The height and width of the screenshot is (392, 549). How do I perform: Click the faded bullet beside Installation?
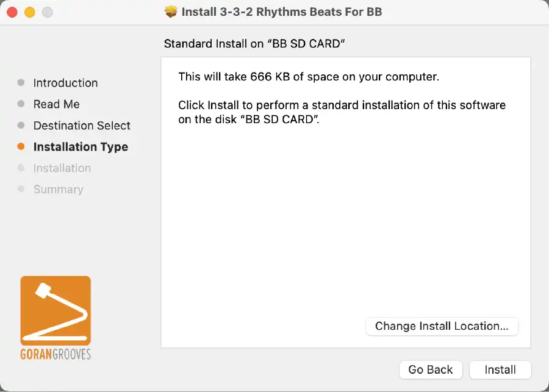point(21,168)
